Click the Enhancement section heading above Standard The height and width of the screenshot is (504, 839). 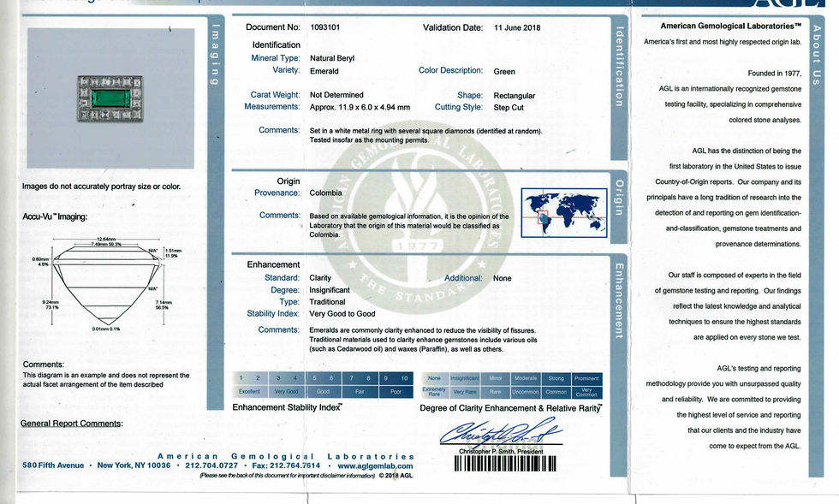click(273, 265)
